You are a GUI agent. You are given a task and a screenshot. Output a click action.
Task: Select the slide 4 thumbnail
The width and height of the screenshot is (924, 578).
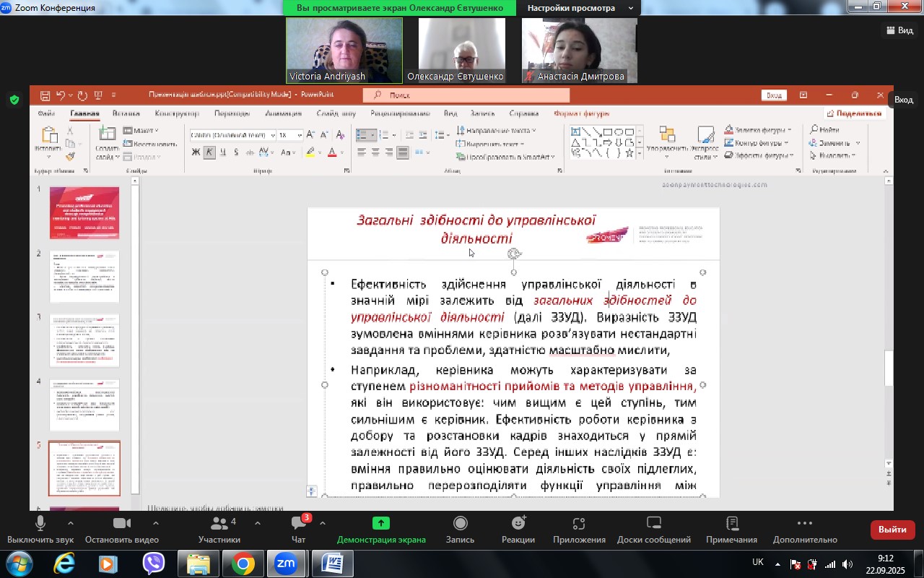tap(84, 405)
